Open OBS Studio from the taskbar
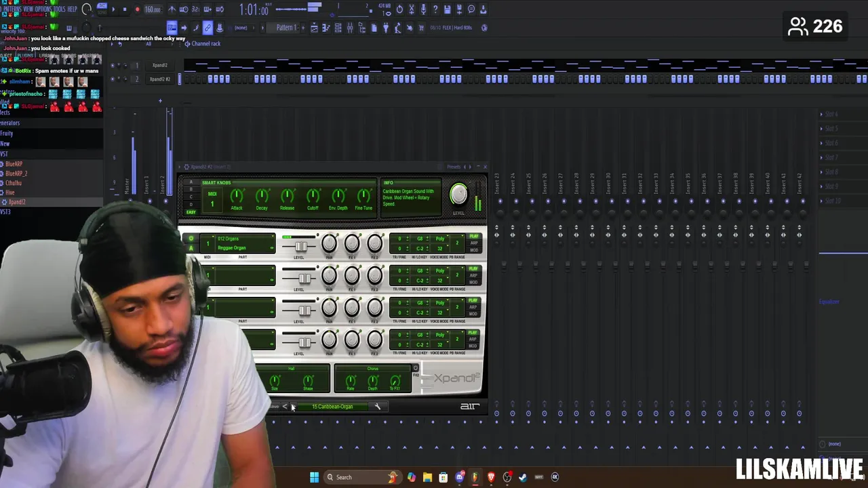Viewport: 868px width, 488px height. [x=507, y=477]
